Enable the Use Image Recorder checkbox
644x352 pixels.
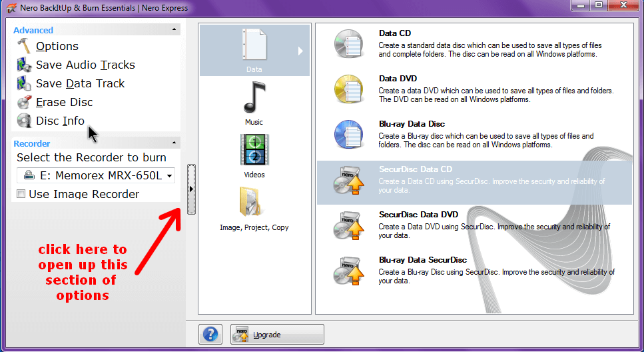coord(21,194)
